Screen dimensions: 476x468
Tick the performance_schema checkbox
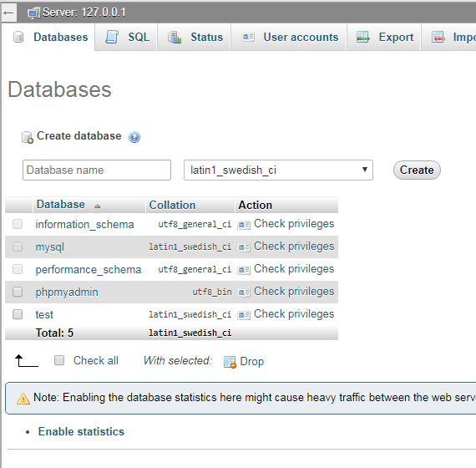click(18, 269)
